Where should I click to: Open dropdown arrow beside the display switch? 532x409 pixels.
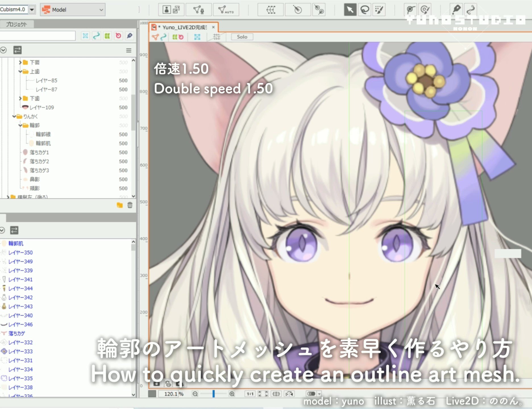point(319,394)
